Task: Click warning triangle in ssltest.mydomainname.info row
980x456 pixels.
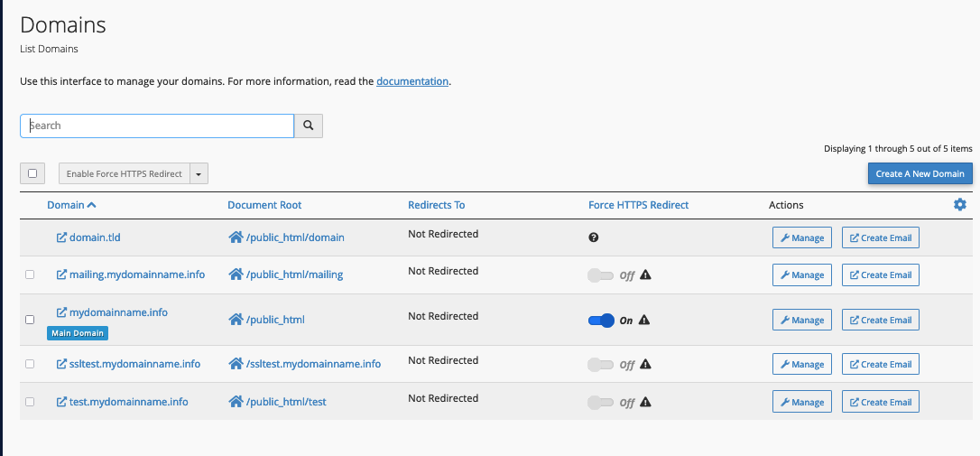Action: [645, 365]
